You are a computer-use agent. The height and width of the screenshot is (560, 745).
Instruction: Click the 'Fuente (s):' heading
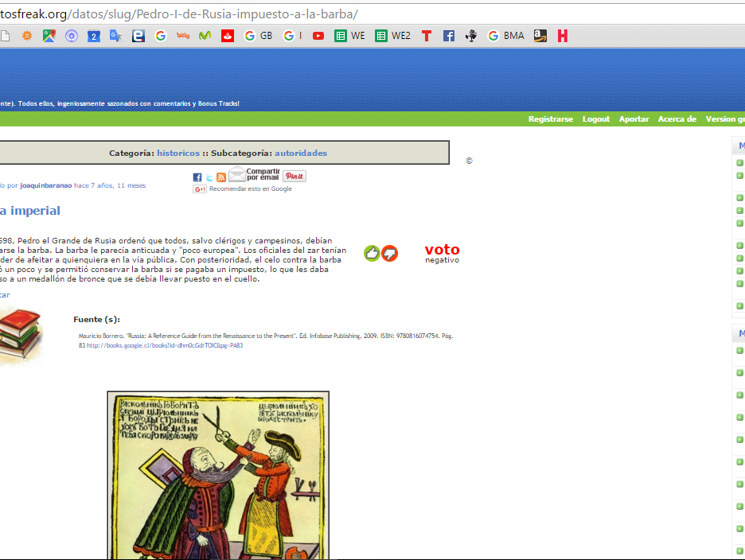coord(96,319)
